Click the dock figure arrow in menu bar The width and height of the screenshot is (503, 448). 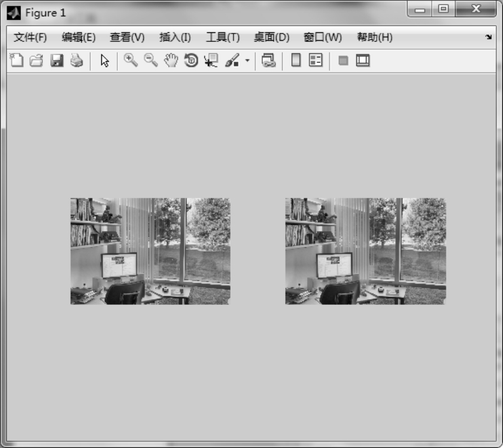[488, 37]
